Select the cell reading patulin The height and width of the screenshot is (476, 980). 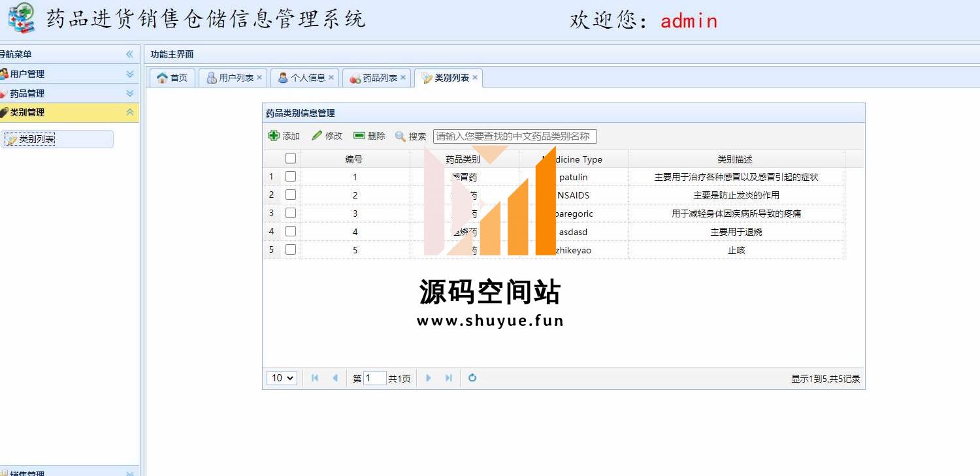pos(573,177)
